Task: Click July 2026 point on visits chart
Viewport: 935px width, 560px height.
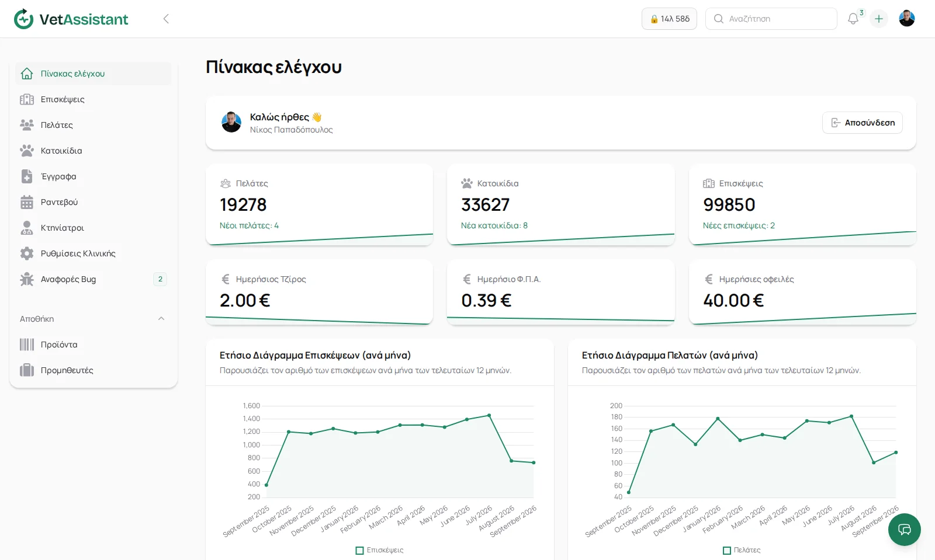Action: 489,415
